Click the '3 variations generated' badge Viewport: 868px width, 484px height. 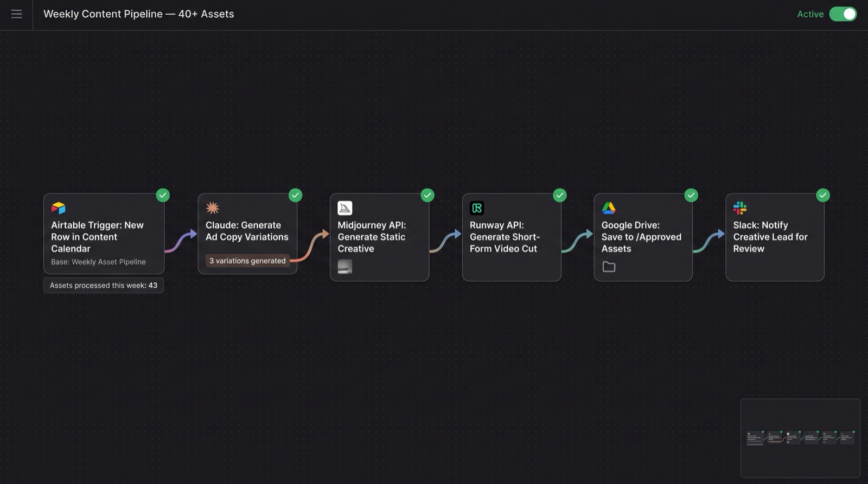pos(247,261)
